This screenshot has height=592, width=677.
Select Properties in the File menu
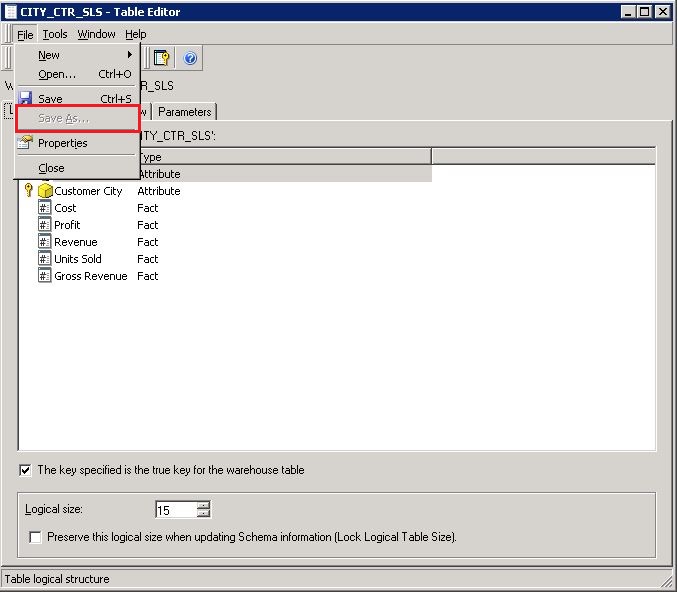(x=78, y=143)
